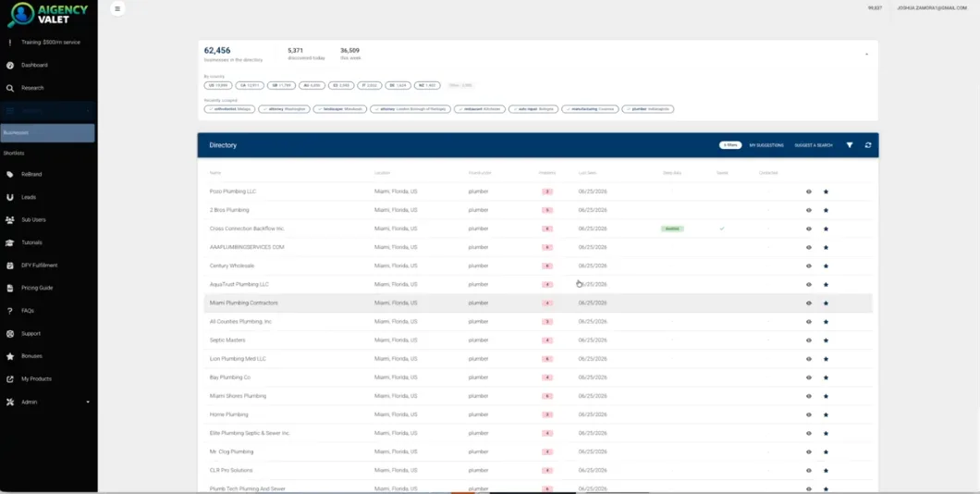The width and height of the screenshot is (980, 494).
Task: Click the Dashboard sidebar icon
Action: 10,65
